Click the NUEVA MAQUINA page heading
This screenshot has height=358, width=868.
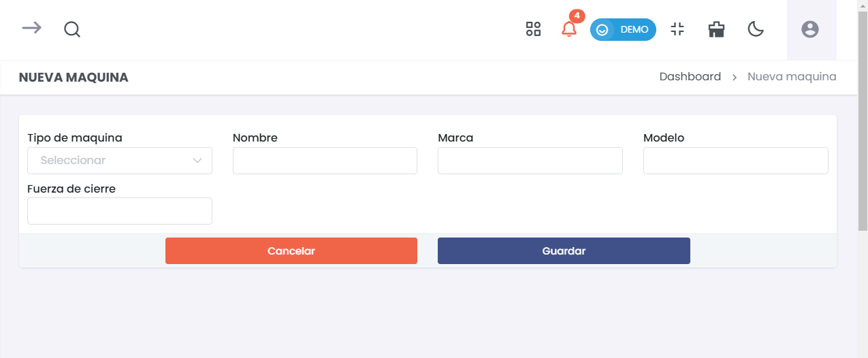click(74, 78)
